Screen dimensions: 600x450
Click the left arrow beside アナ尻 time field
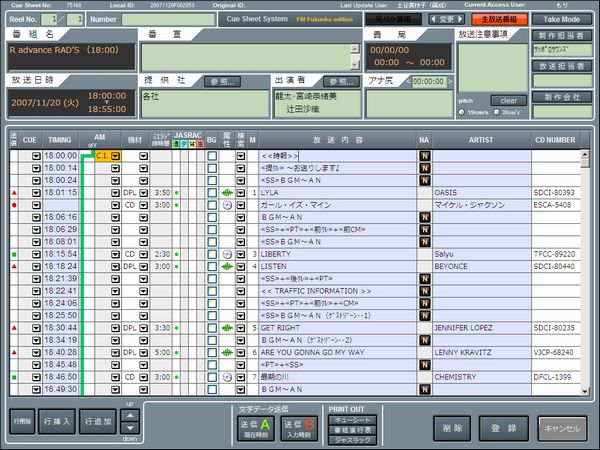click(x=409, y=82)
